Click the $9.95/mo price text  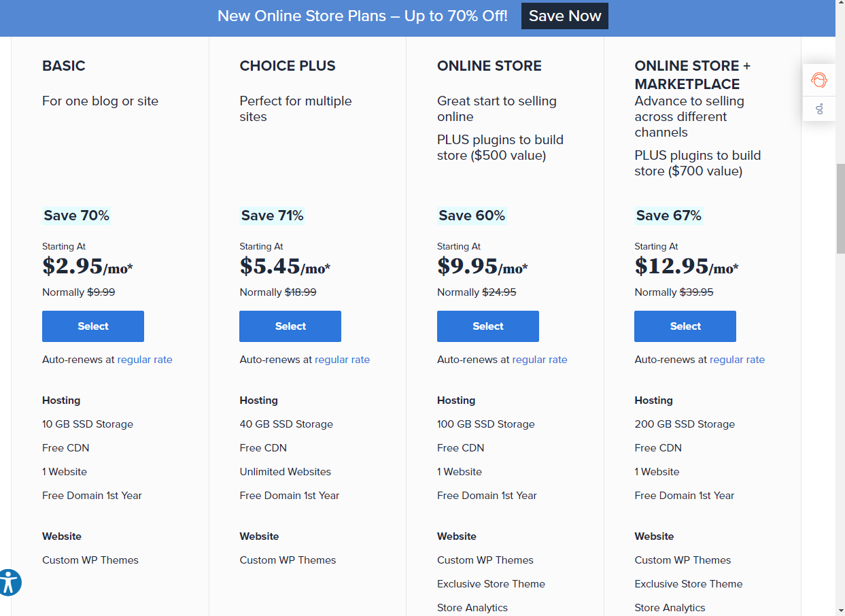pos(482,267)
